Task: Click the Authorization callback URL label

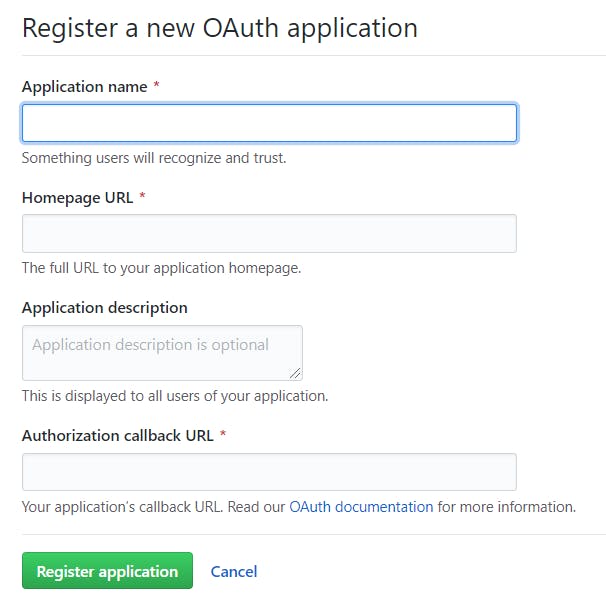Action: (117, 435)
